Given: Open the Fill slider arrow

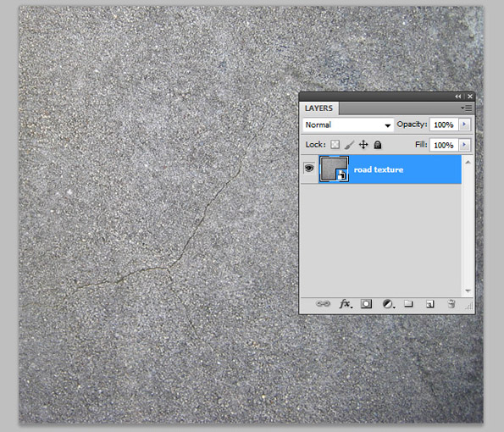Looking at the screenshot, I should 464,145.
